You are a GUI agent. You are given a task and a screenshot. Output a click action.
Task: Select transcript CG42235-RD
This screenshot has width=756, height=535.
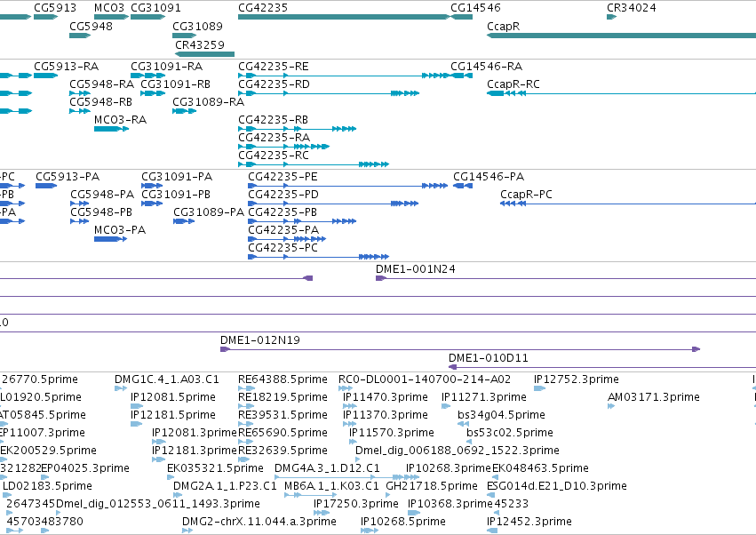point(329,93)
